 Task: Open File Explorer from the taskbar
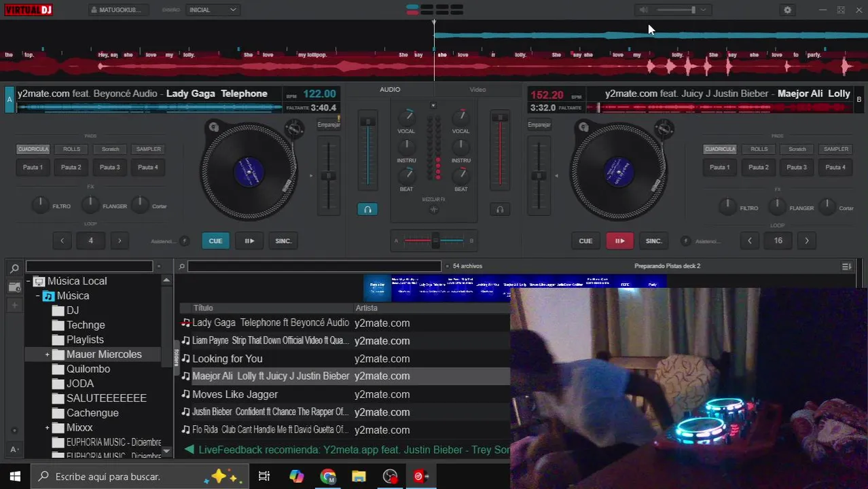pyautogui.click(x=359, y=477)
